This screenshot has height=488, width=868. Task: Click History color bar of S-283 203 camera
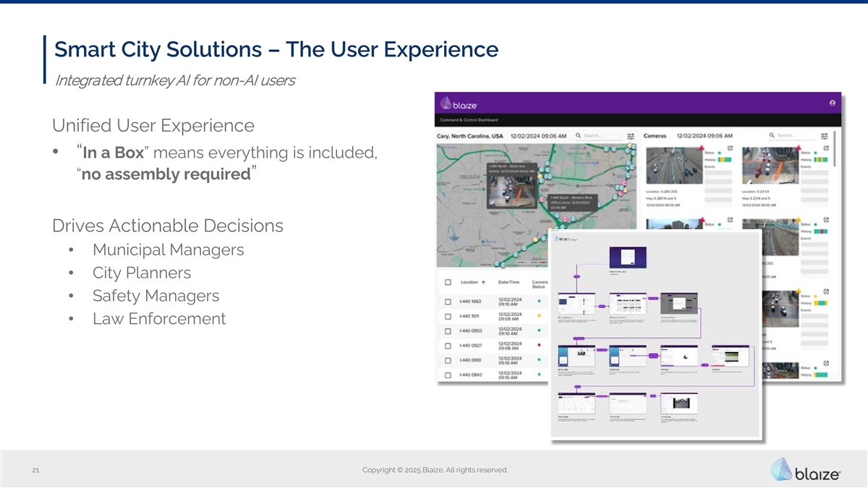[725, 160]
